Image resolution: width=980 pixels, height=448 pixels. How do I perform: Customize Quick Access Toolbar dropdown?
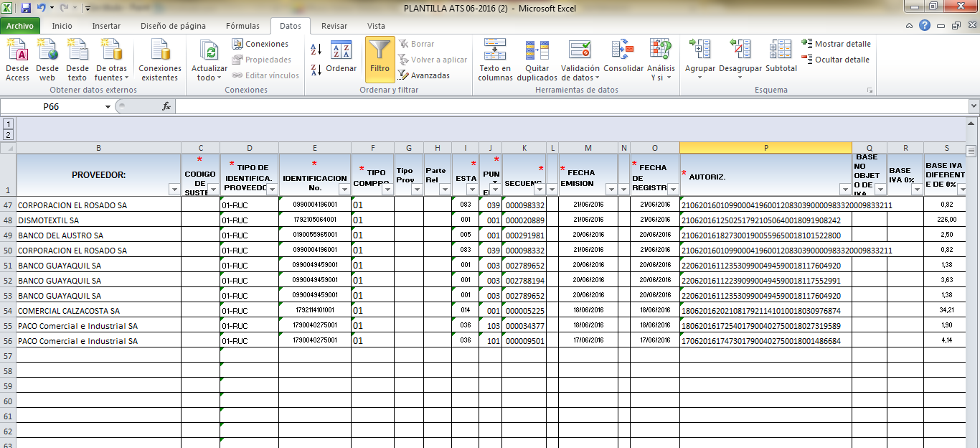click(88, 9)
